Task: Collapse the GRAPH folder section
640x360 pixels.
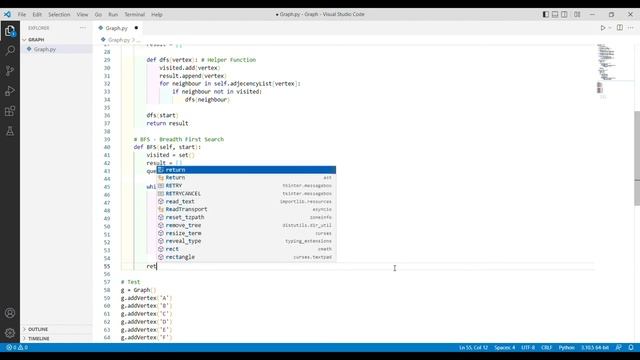Action: [x=36, y=40]
